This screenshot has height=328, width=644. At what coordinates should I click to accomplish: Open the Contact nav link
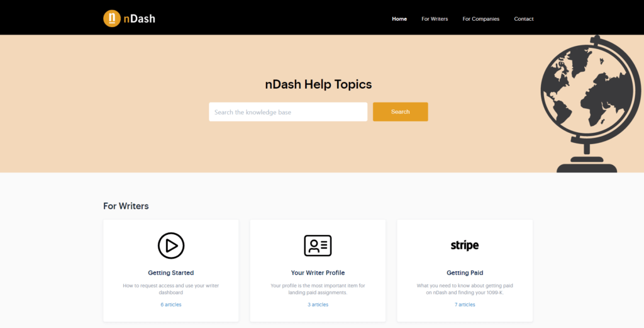[x=524, y=19]
